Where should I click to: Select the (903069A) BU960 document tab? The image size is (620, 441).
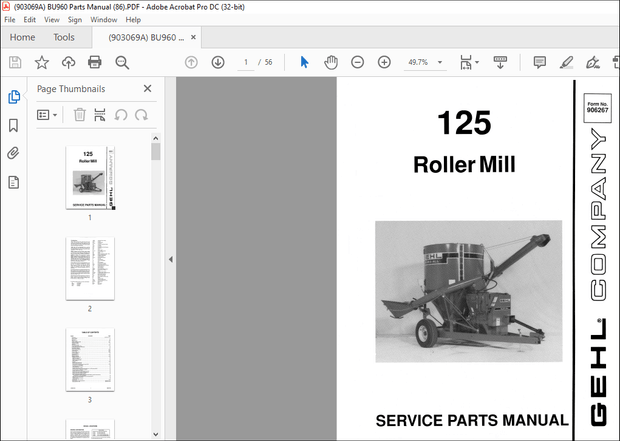pyautogui.click(x=146, y=38)
